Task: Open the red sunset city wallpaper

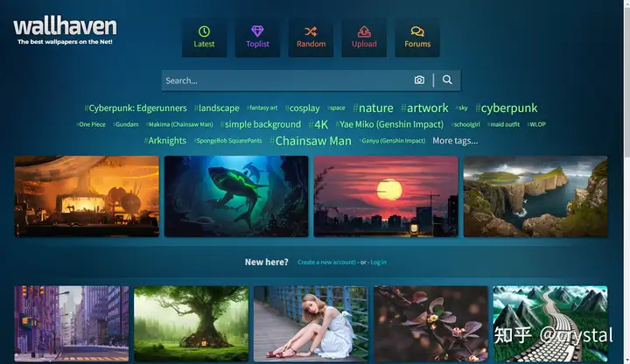Action: [386, 196]
